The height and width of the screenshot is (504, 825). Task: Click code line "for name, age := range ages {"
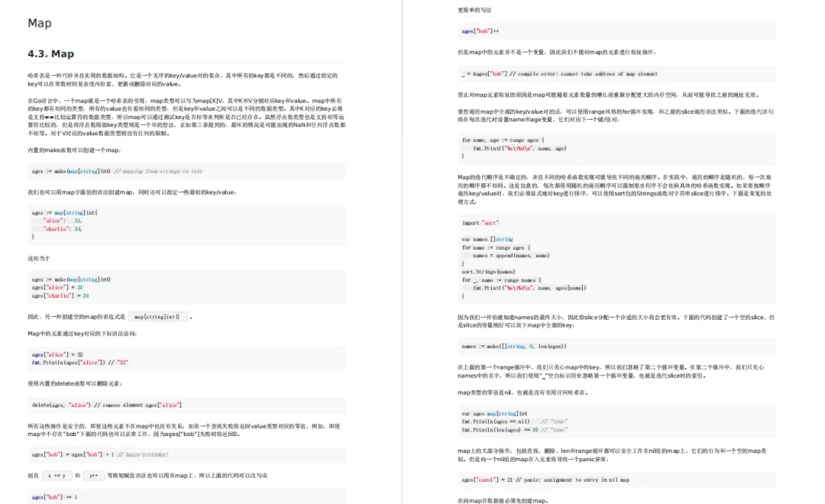tap(503, 141)
